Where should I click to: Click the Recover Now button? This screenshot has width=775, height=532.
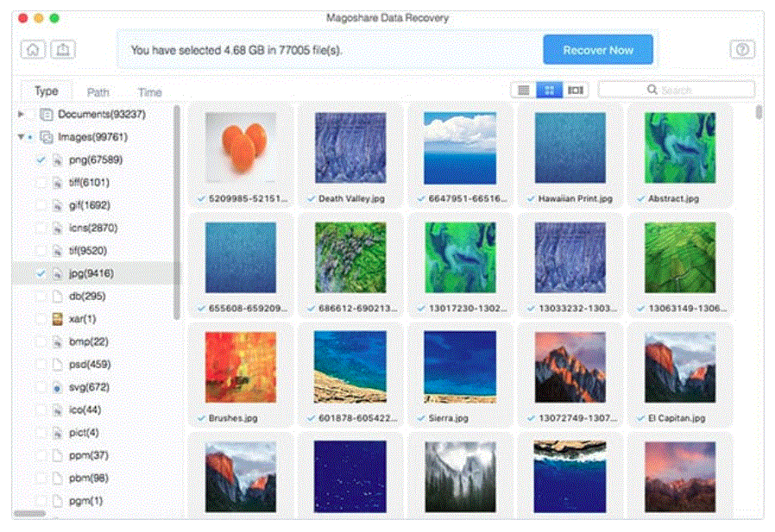click(x=597, y=50)
